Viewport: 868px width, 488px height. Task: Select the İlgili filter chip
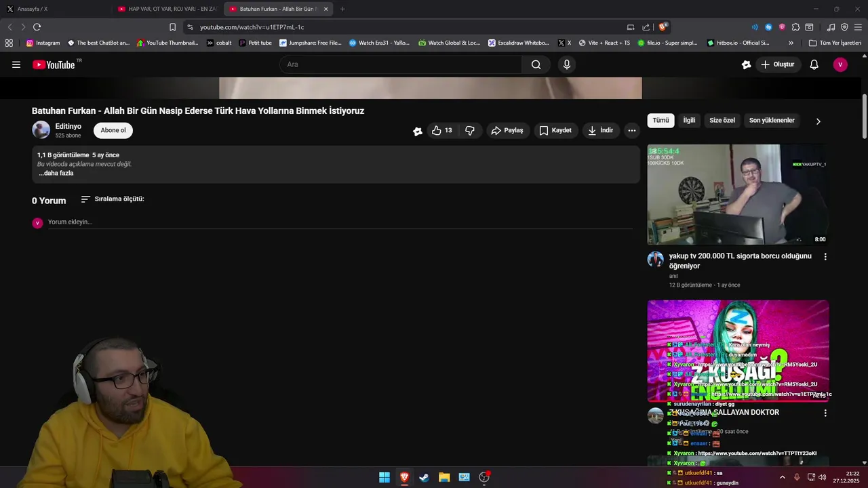pyautogui.click(x=689, y=121)
